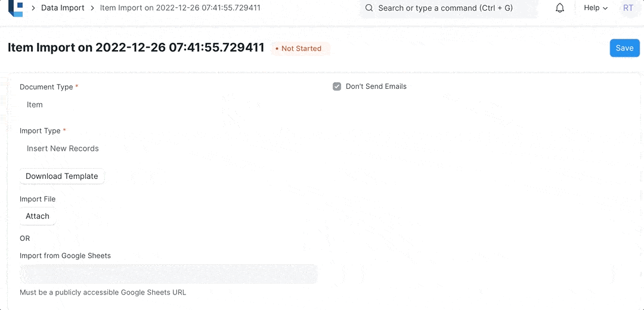
Task: Click the Download Template button
Action: [x=62, y=176]
